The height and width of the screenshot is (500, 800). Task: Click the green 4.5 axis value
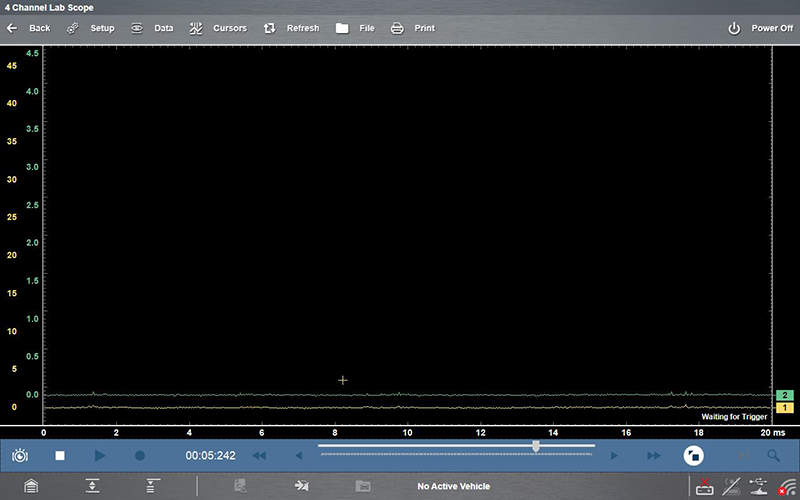pos(32,53)
